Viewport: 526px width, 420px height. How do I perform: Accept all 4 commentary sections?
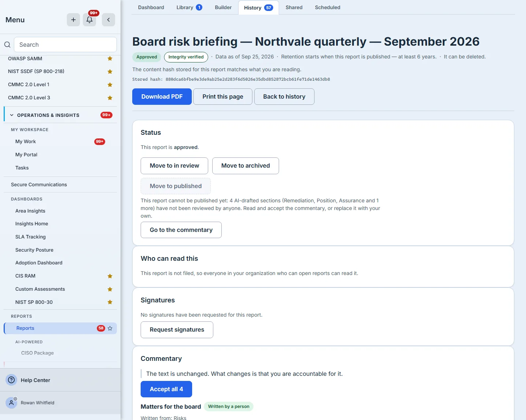[x=166, y=389]
